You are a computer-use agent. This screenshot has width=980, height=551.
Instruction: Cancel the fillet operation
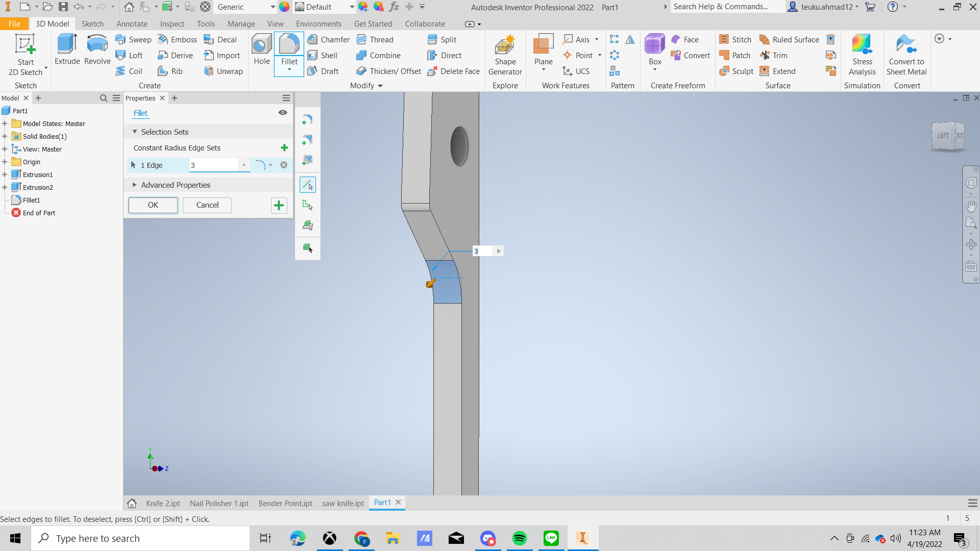coord(207,205)
